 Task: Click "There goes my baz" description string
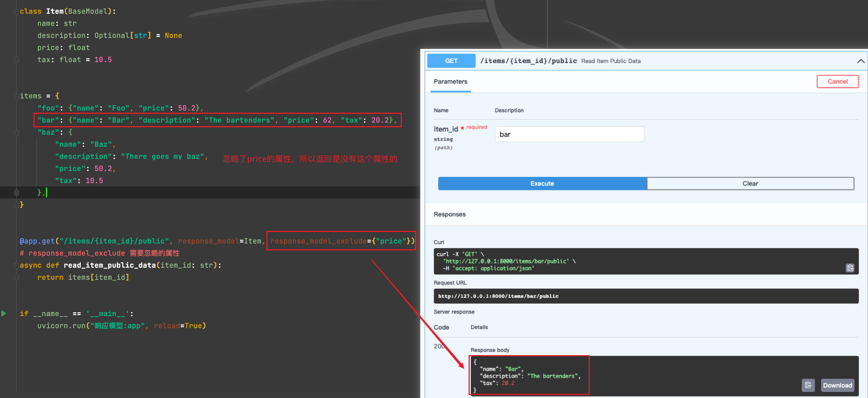pos(162,156)
